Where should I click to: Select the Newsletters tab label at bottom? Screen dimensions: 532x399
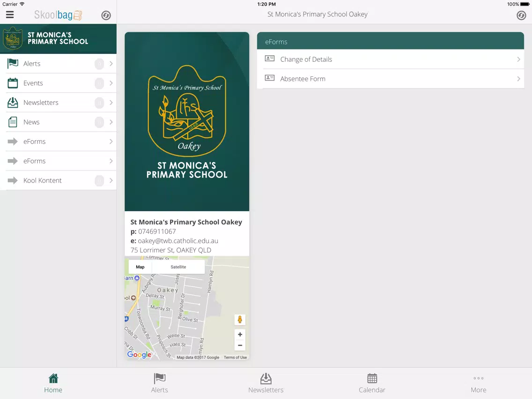(266, 390)
